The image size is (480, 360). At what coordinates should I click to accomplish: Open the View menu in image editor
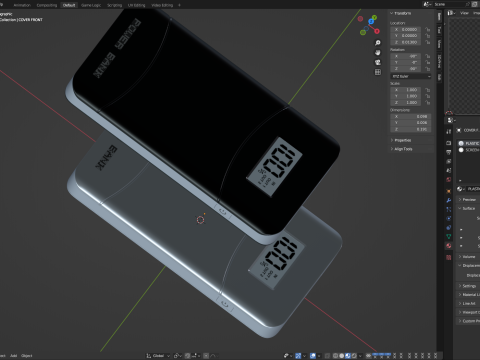(464, 13)
